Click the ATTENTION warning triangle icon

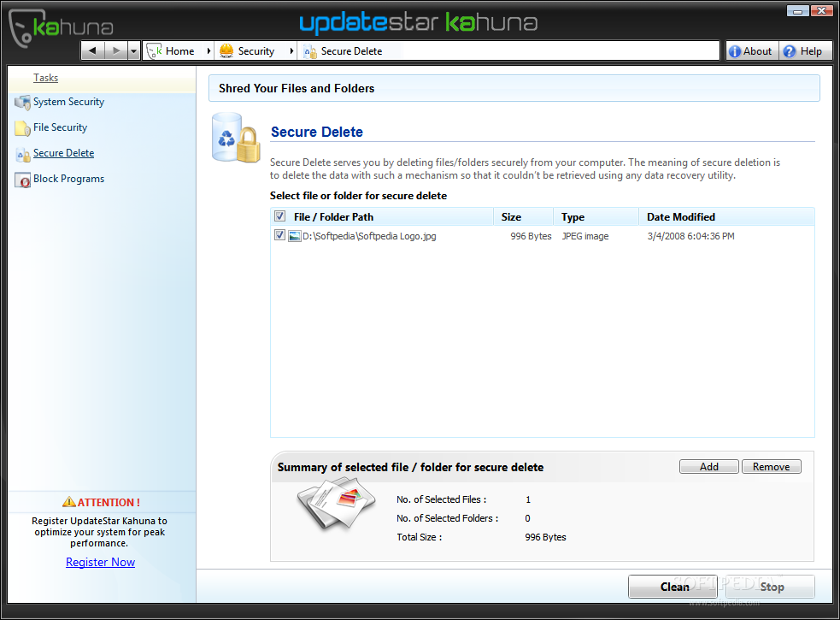click(x=69, y=502)
